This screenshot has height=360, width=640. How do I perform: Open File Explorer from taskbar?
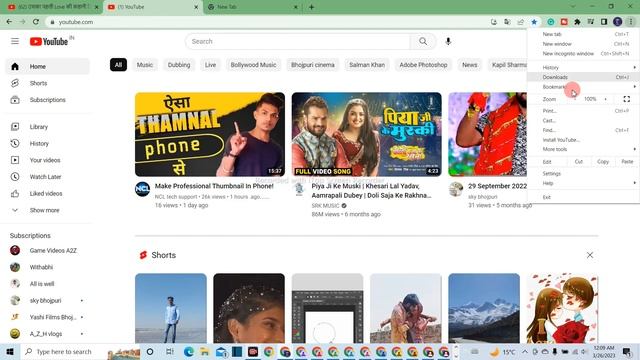[x=204, y=352]
